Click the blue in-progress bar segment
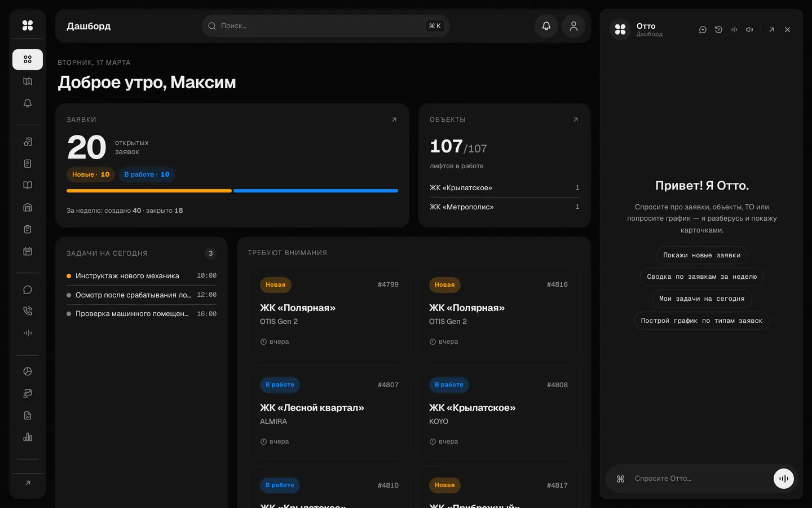The width and height of the screenshot is (812, 508). 316,191
